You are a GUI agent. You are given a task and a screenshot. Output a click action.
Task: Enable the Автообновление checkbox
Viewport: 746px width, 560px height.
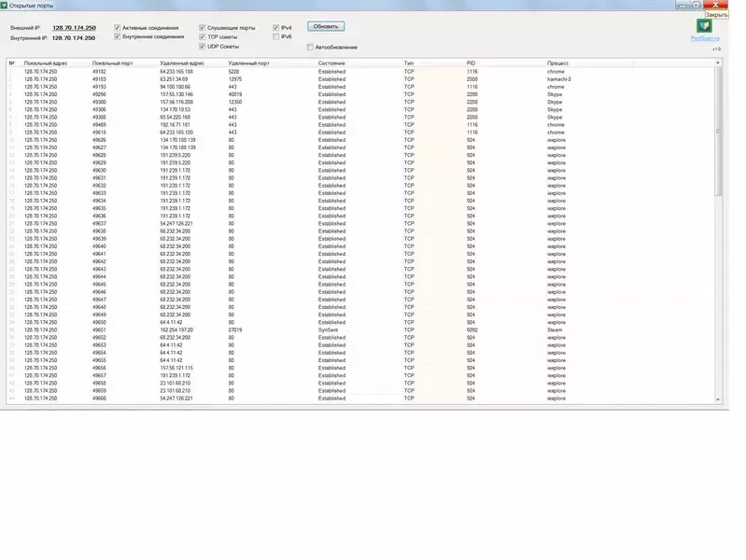(x=310, y=47)
